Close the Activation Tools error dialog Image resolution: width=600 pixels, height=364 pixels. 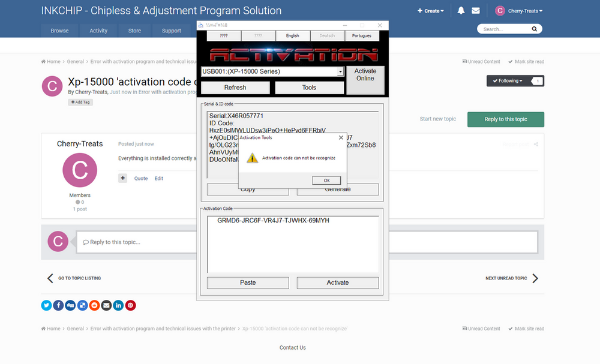[x=341, y=137]
